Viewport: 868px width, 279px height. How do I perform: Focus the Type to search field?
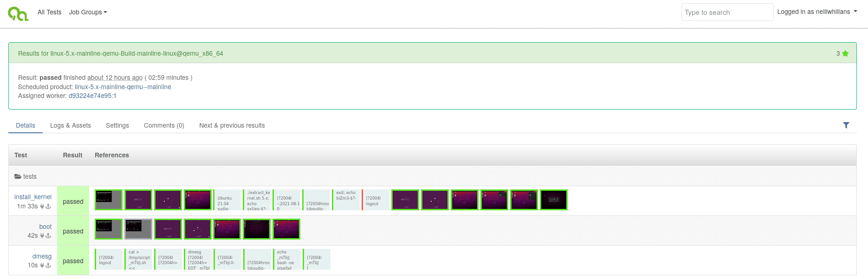point(727,12)
